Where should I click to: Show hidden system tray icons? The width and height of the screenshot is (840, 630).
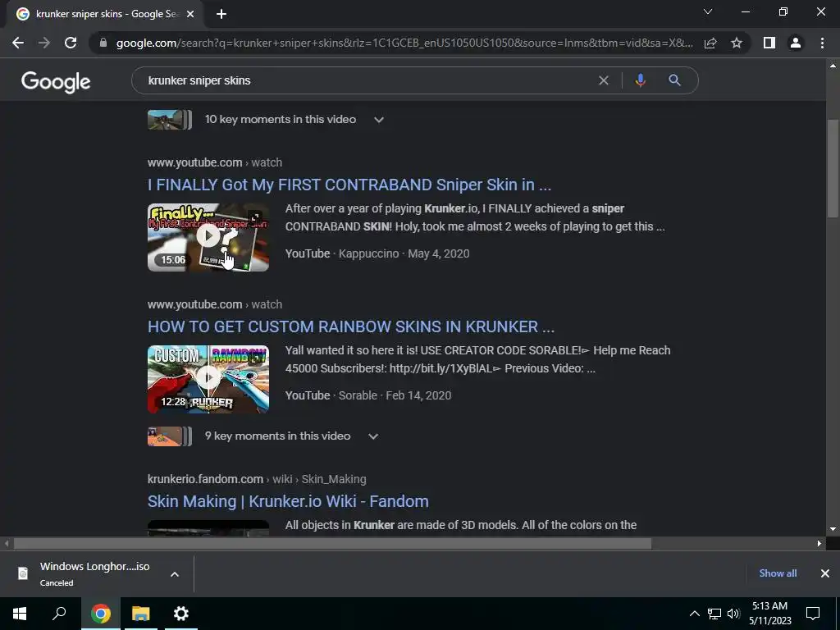(x=694, y=614)
